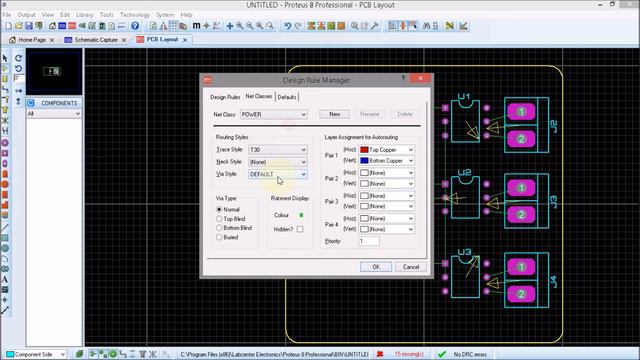Open the Net Class POWER dropdown

coord(274,115)
